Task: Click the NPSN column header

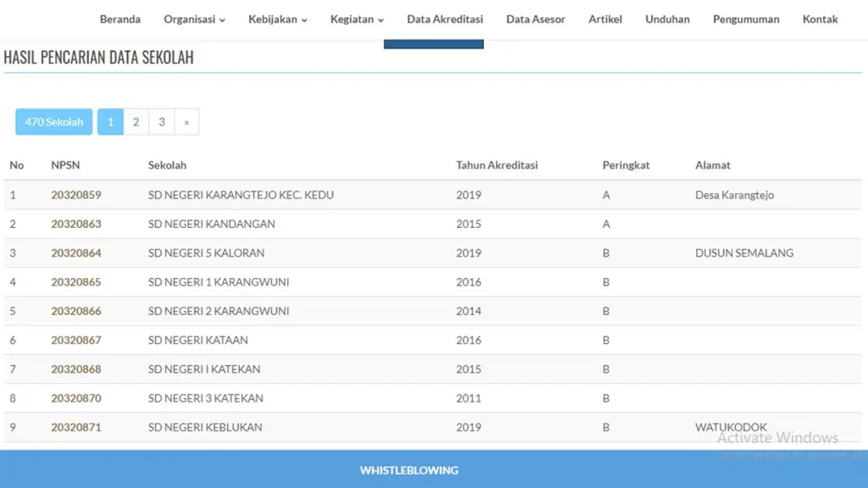Action: tap(65, 165)
